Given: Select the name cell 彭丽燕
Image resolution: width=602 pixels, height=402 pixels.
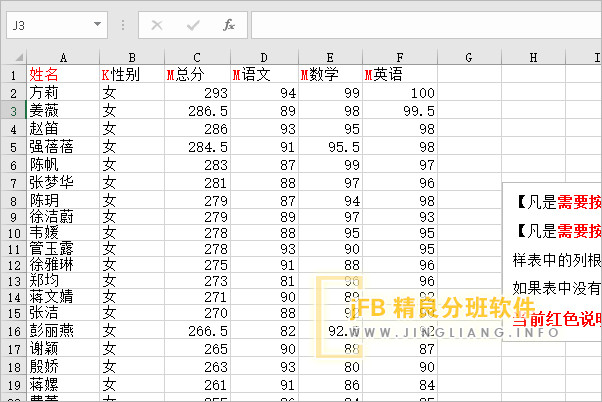Looking at the screenshot, I should click(x=63, y=331).
